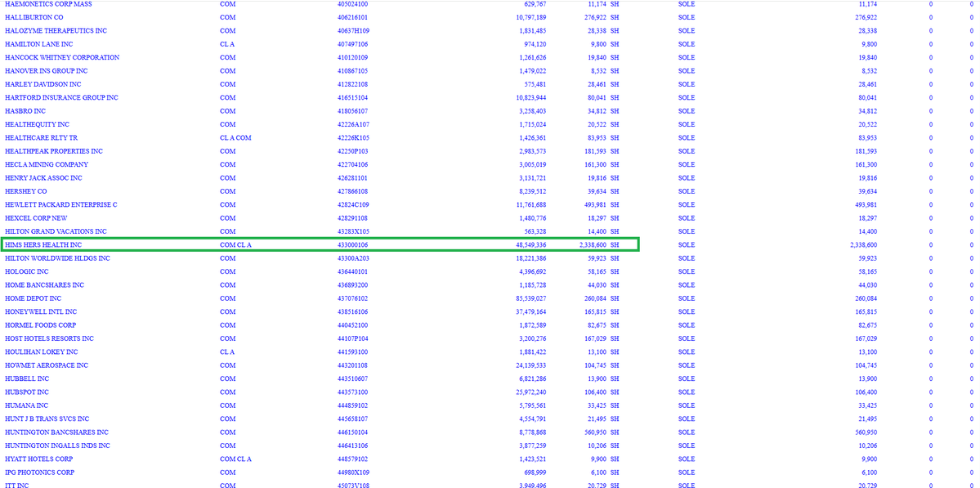
Task: Click HILTON GRAND VACATIONS INC name
Action: (x=56, y=232)
